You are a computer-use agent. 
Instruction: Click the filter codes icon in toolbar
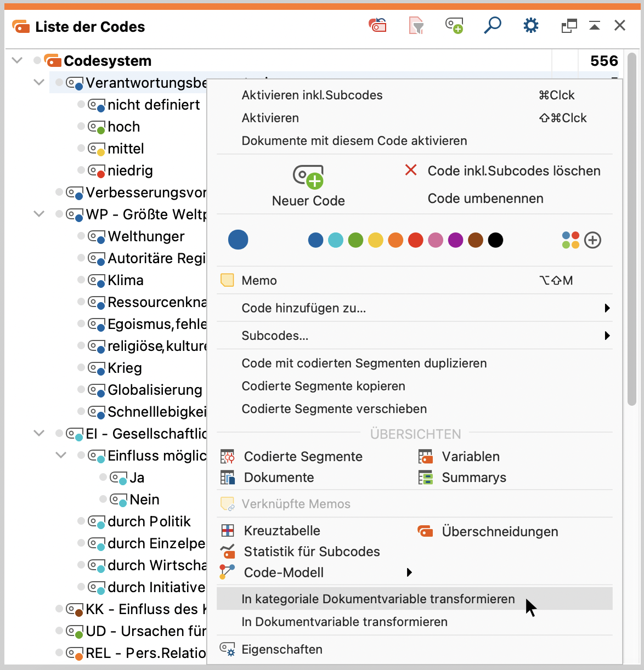tap(416, 26)
